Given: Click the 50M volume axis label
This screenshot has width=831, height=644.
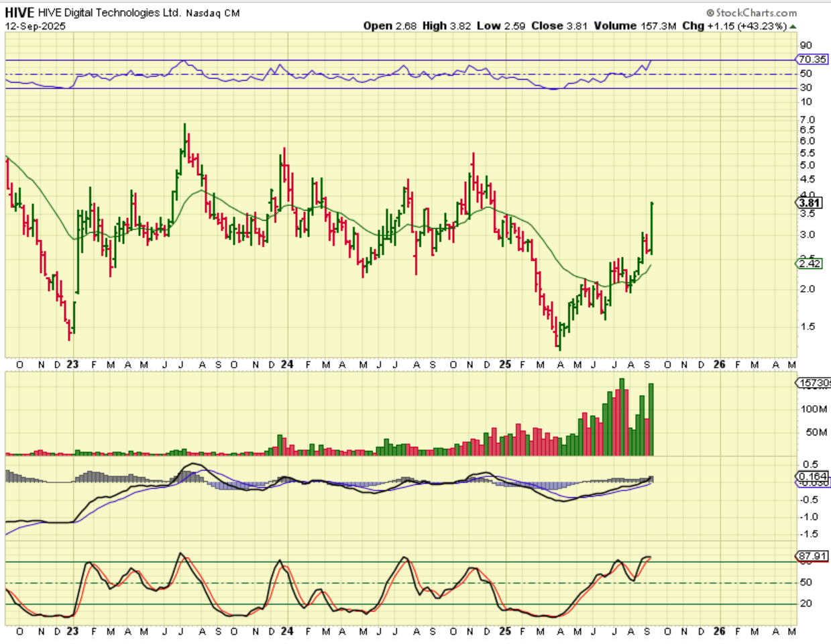Looking at the screenshot, I should (x=816, y=432).
